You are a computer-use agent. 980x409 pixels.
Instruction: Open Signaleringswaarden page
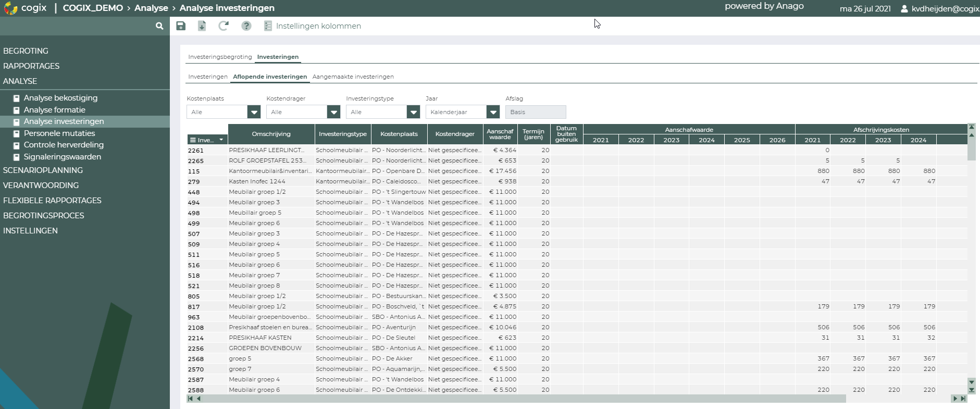[x=62, y=157]
